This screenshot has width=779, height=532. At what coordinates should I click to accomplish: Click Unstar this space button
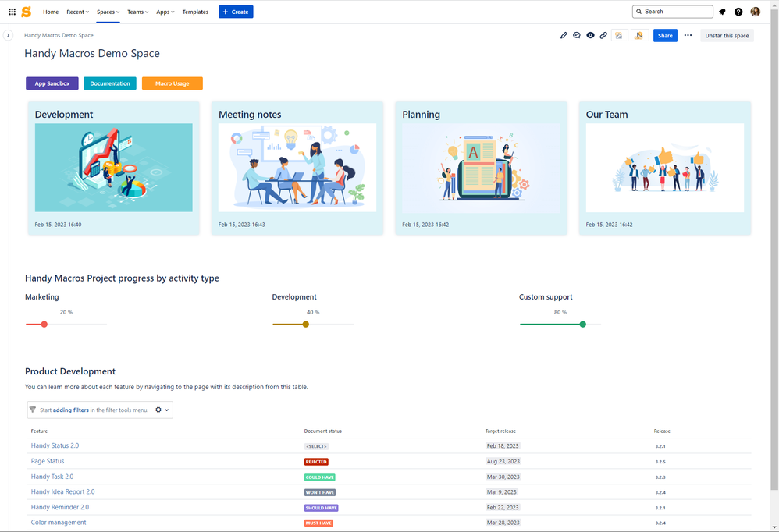[727, 35]
